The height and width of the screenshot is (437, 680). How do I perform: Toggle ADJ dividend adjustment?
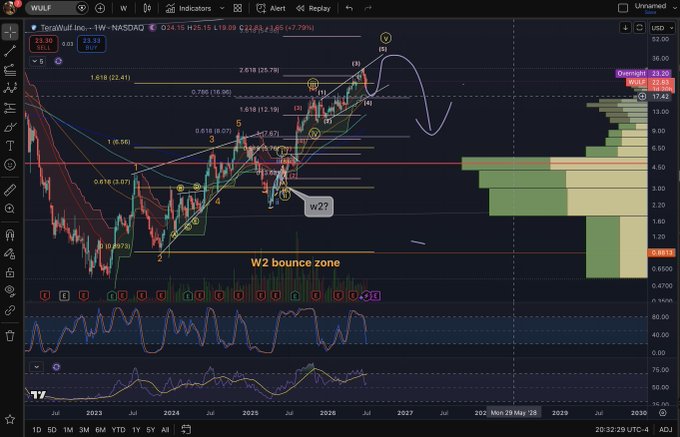coord(666,430)
